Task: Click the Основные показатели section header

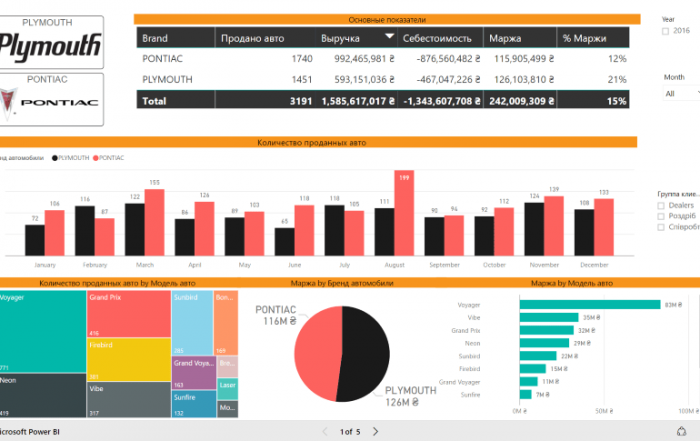Action: pyautogui.click(x=387, y=20)
